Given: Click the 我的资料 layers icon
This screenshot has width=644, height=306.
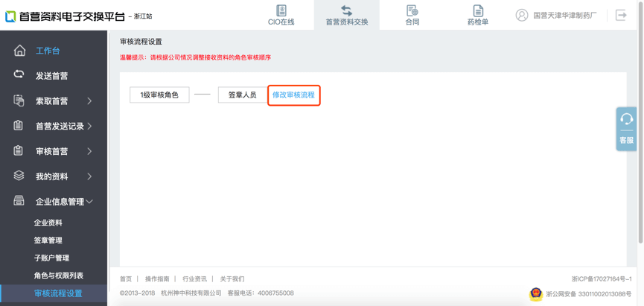Looking at the screenshot, I should pyautogui.click(x=19, y=176).
